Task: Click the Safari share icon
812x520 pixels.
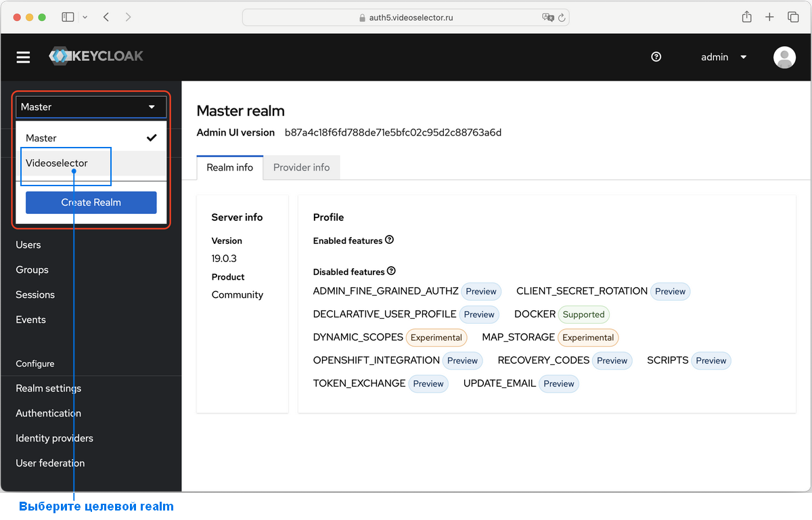Action: tap(746, 17)
